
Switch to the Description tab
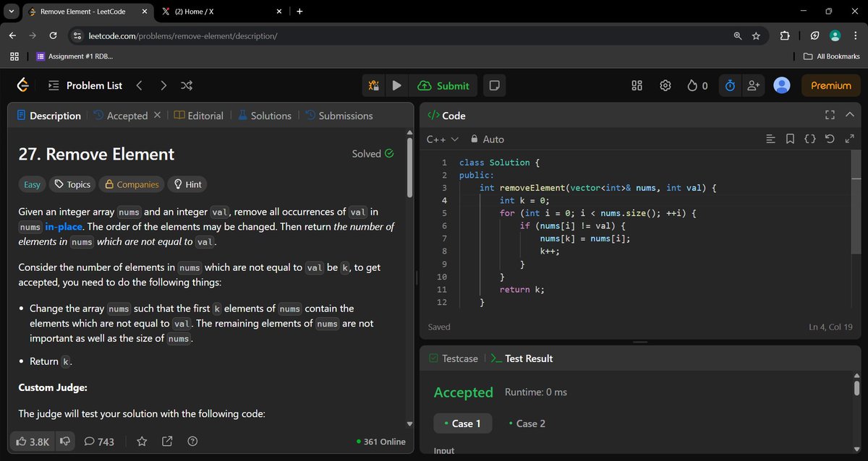tap(48, 116)
